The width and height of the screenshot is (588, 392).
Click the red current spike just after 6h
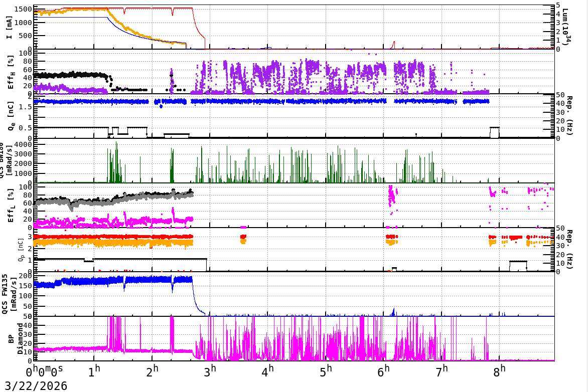click(393, 45)
